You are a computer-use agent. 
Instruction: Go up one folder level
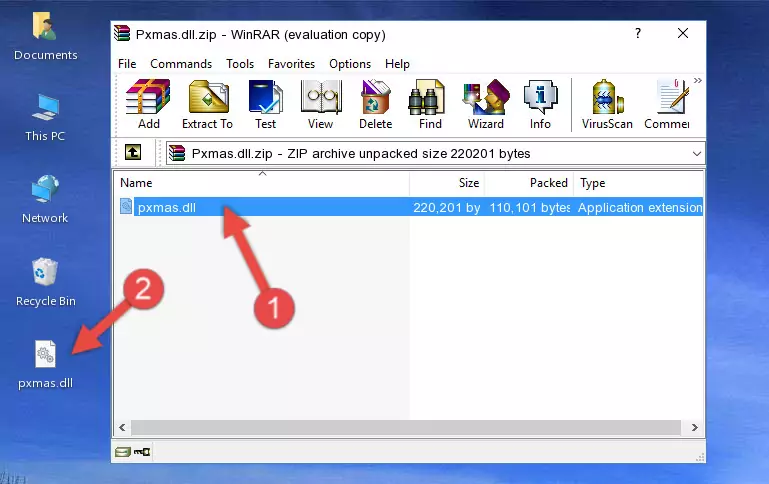click(133, 153)
